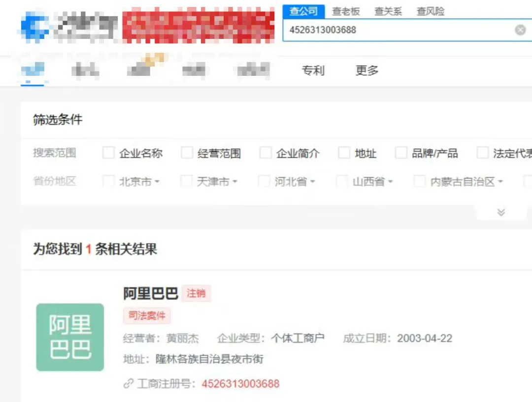The width and height of the screenshot is (532, 402).
Task: Tick the 天津市 region checkbox
Action: point(186,181)
